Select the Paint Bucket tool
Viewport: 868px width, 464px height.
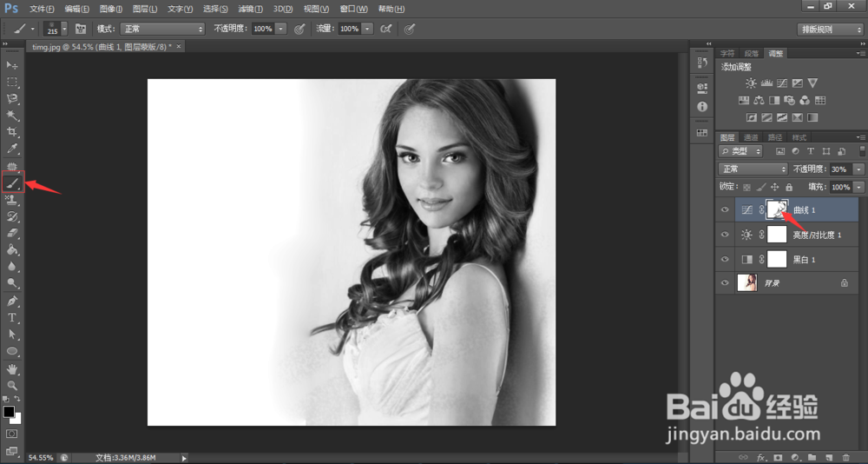click(x=12, y=250)
